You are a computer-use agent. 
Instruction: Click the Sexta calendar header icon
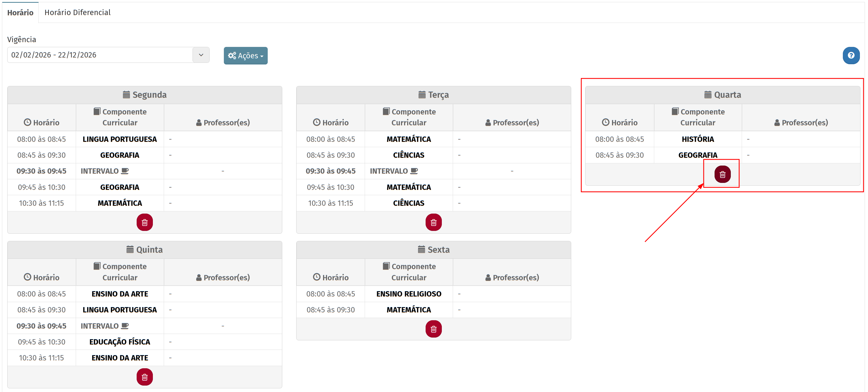[421, 250]
